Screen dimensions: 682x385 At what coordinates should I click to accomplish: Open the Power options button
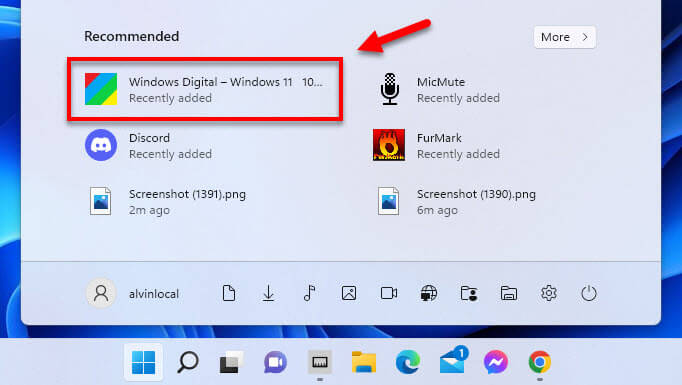click(589, 293)
